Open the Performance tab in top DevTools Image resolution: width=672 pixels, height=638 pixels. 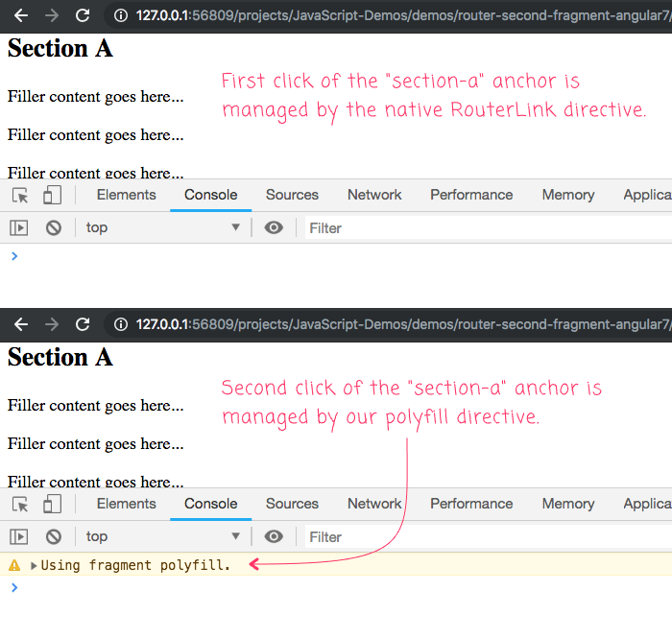coord(471,195)
